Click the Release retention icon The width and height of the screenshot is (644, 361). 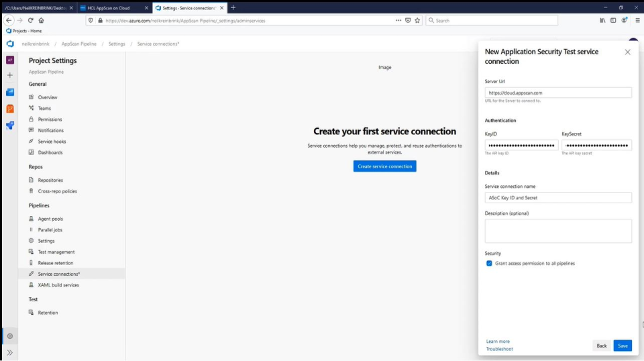coord(32,263)
